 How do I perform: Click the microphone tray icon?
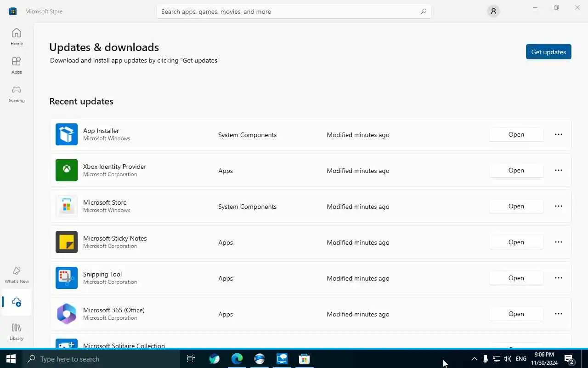485,359
